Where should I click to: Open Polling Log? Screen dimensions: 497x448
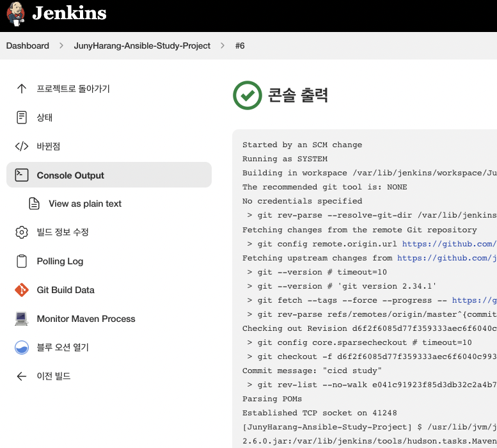pos(60,261)
